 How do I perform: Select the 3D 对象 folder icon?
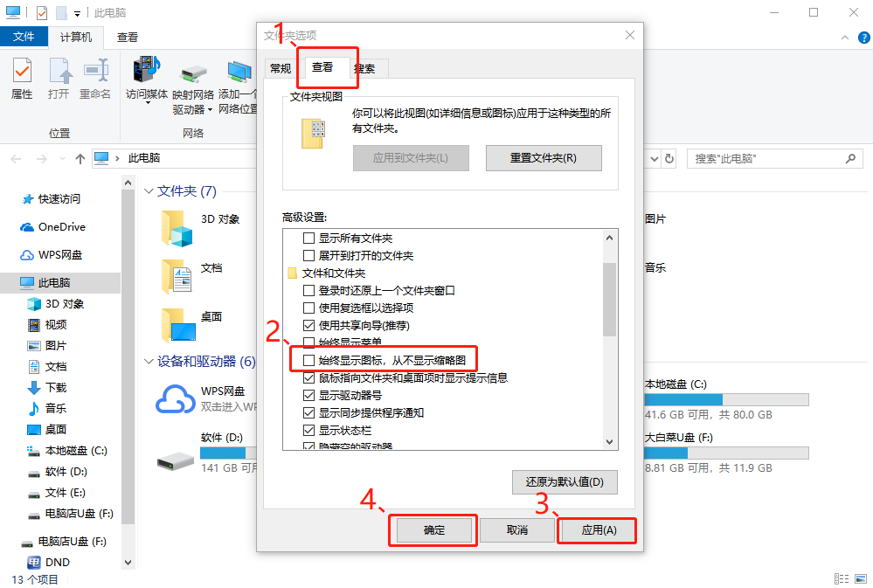click(x=177, y=229)
